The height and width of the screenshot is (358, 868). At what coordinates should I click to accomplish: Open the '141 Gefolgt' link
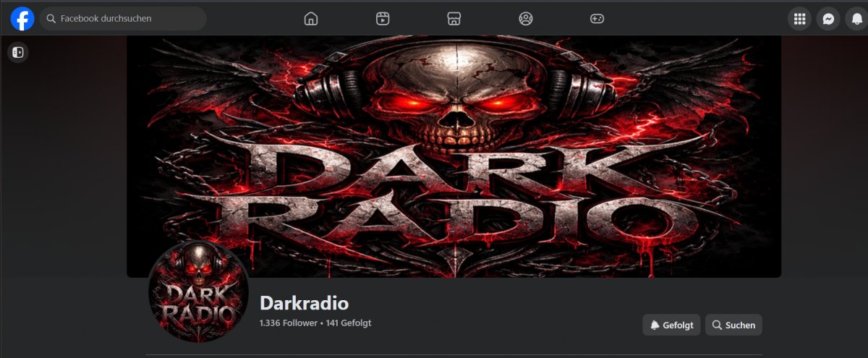pos(349,323)
